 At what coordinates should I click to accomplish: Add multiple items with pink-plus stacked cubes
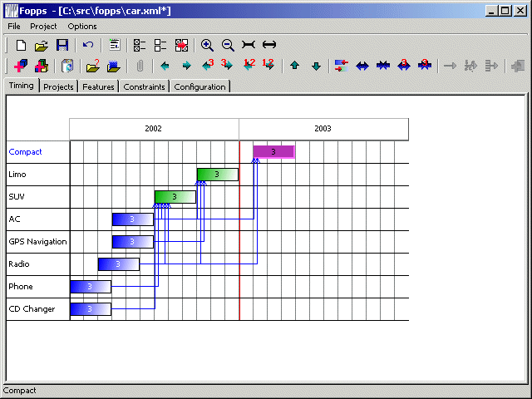tap(42, 66)
